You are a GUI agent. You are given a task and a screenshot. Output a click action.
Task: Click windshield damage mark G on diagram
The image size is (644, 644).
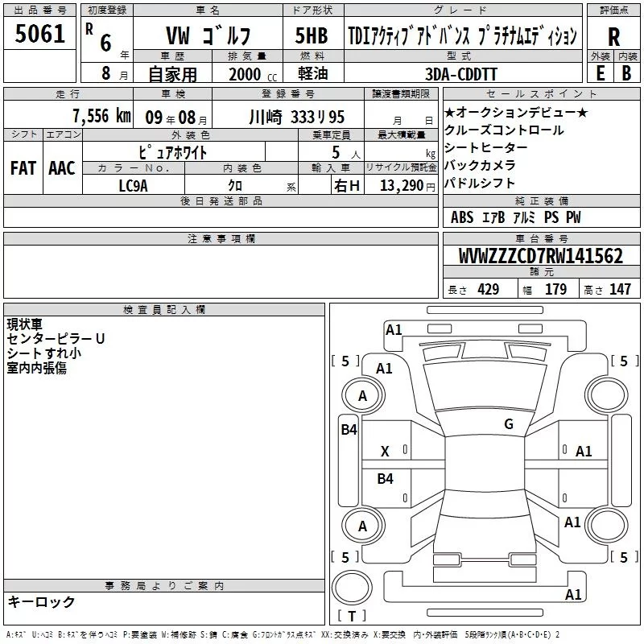pos(509,424)
